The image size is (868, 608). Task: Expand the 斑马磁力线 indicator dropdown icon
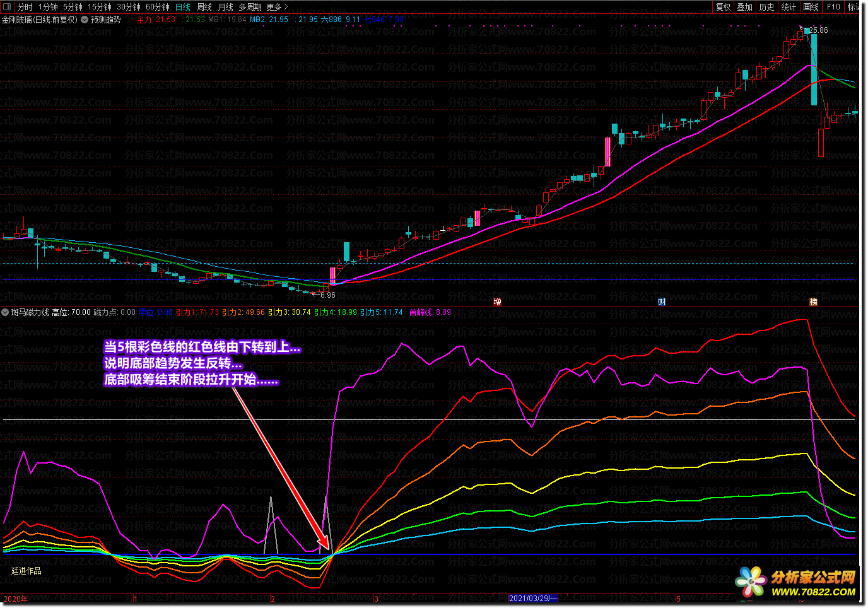[x=6, y=312]
